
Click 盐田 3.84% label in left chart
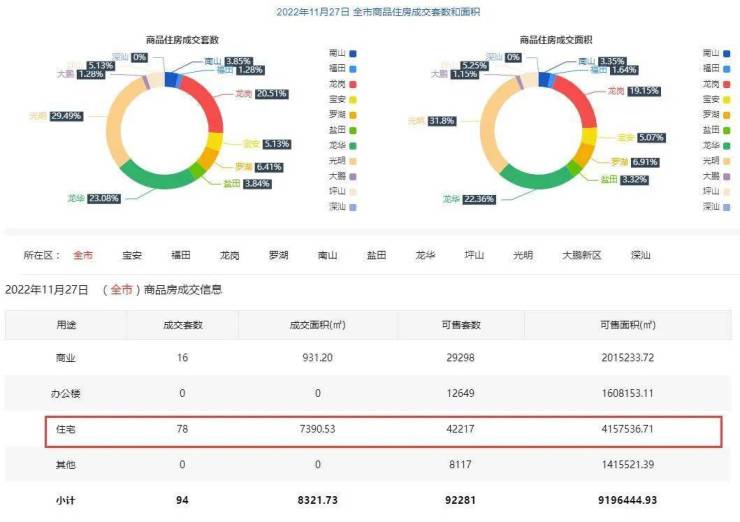click(x=247, y=184)
